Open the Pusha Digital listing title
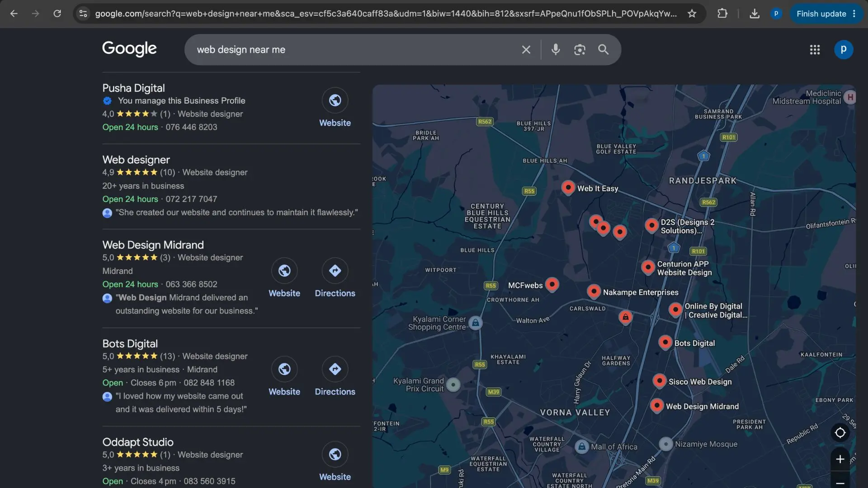868x488 pixels. click(133, 88)
